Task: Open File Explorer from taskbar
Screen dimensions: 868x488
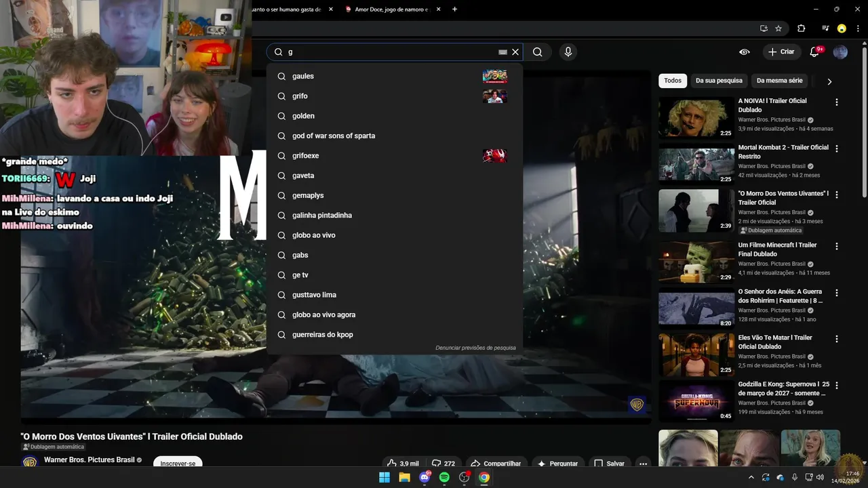Action: pos(404,477)
